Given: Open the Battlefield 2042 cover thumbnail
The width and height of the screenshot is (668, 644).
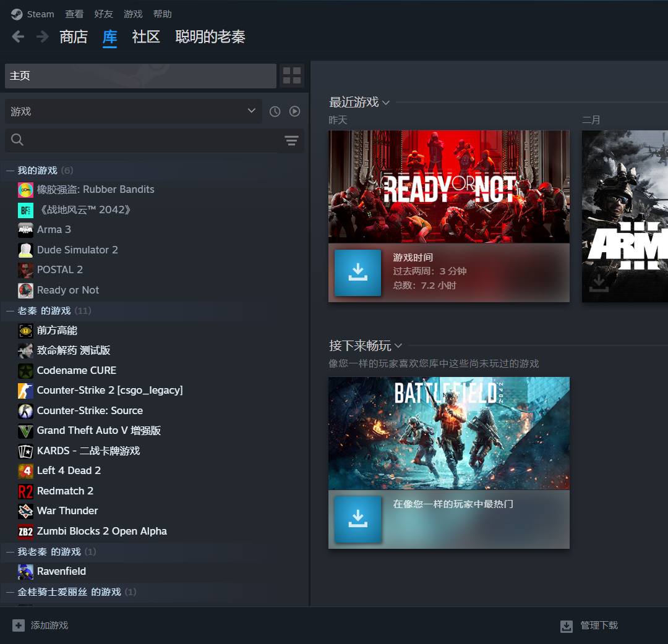Looking at the screenshot, I should click(448, 433).
